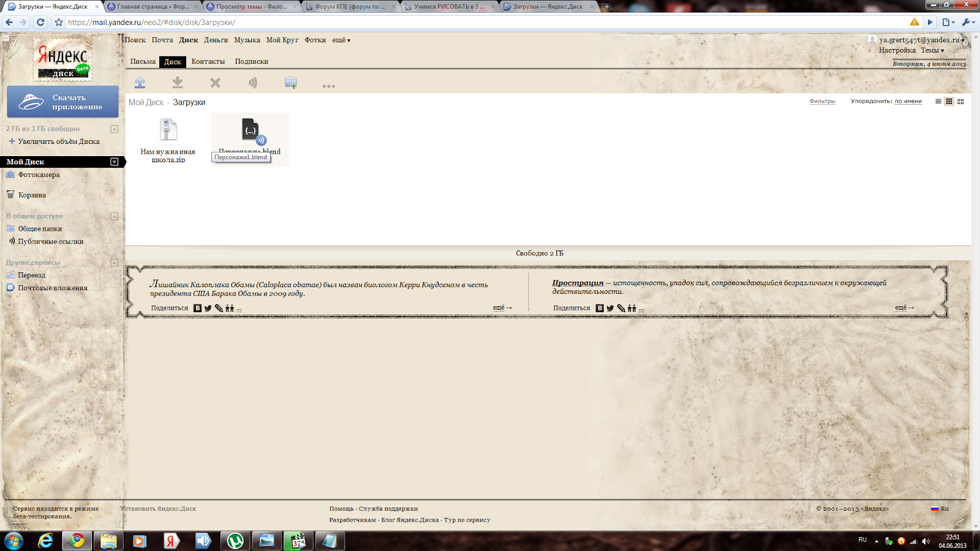The height and width of the screenshot is (551, 980).
Task: Select the zip archive file icon
Action: tap(168, 129)
